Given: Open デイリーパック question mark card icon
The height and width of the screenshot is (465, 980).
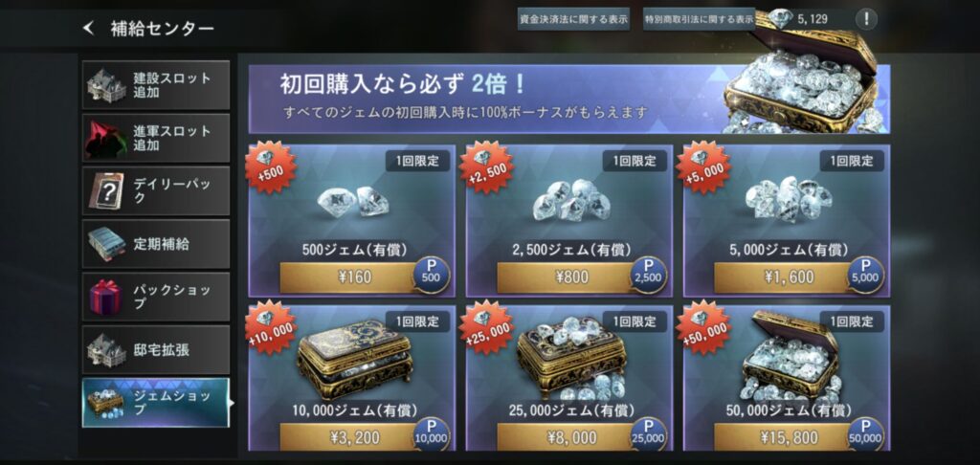Looking at the screenshot, I should point(106,191).
